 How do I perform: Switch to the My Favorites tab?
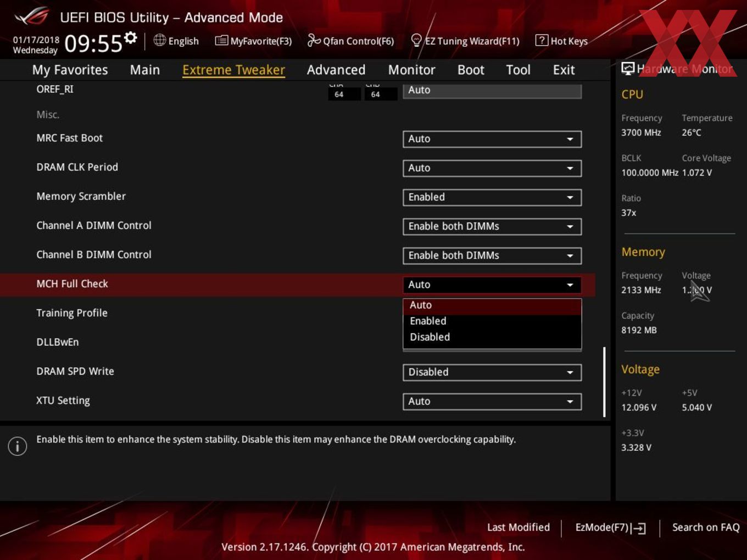coord(70,70)
